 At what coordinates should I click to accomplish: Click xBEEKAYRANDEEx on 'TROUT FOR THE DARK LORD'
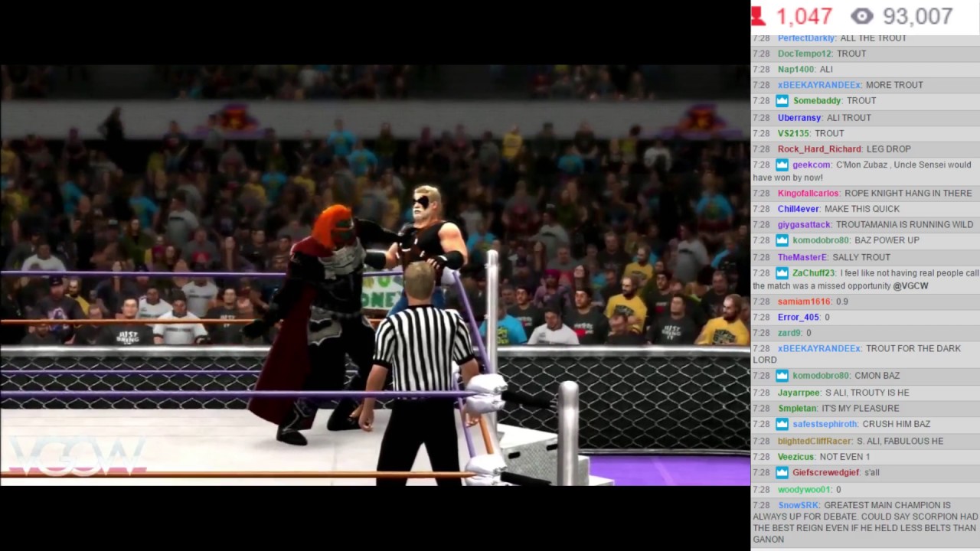pos(819,349)
